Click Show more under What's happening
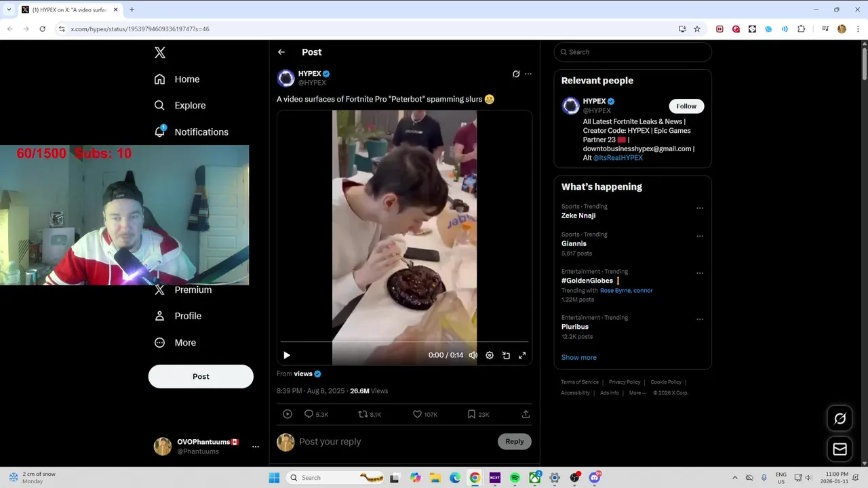Screen dimensions: 868x488 (579, 357)
